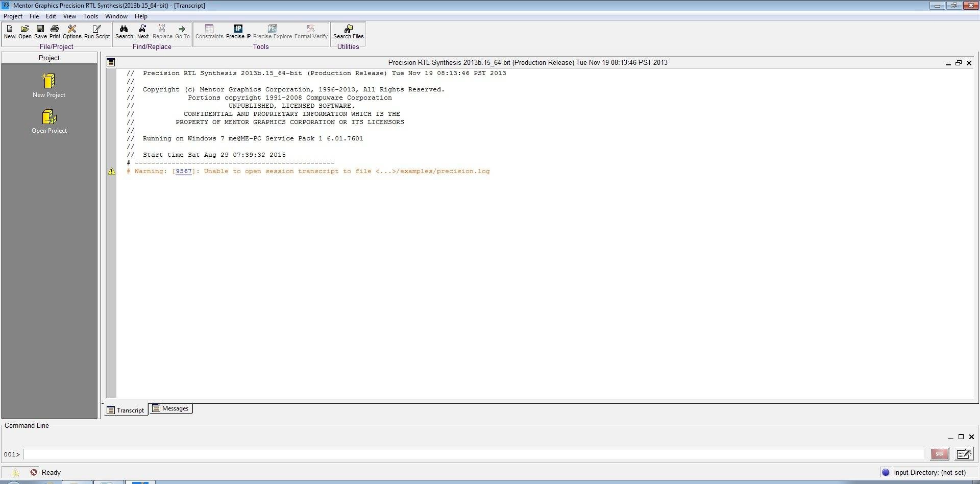Launch the Precise-IP tool
Viewport: 980px width, 484px height.
click(x=238, y=32)
